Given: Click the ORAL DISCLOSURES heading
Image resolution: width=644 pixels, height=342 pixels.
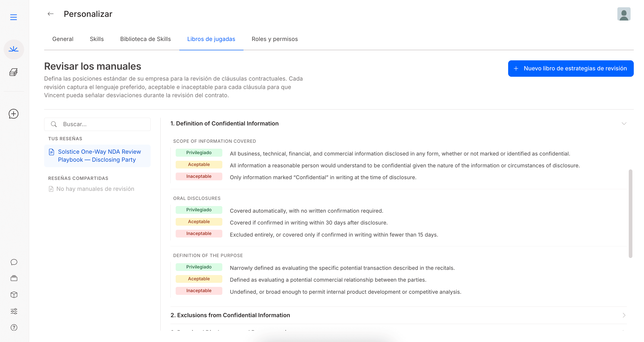Looking at the screenshot, I should tap(197, 198).
